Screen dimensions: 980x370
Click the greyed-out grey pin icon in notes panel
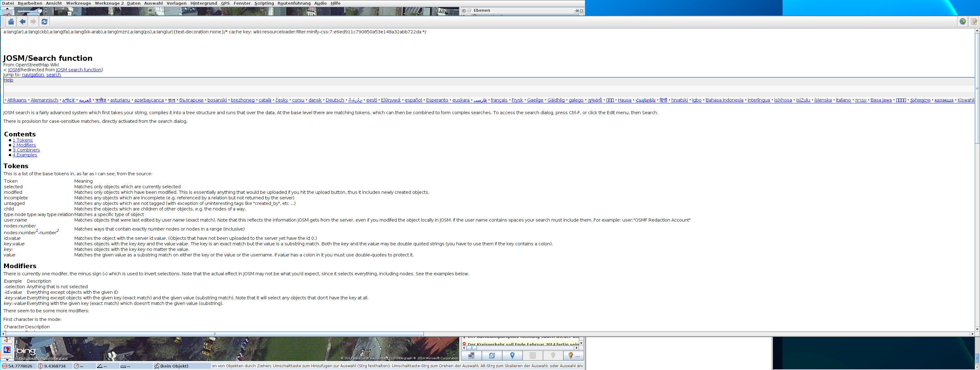pos(553,355)
